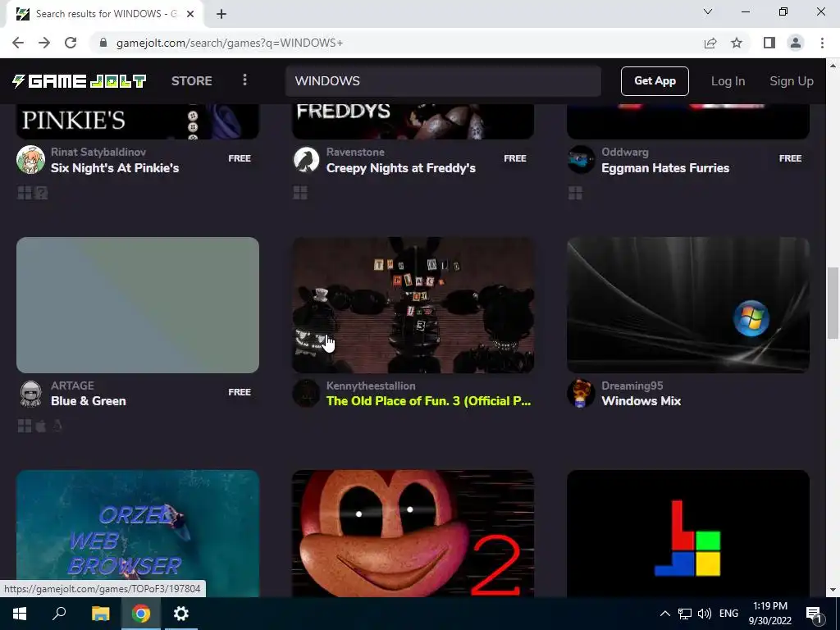Click the Get App button
840x630 pixels.
(x=655, y=81)
